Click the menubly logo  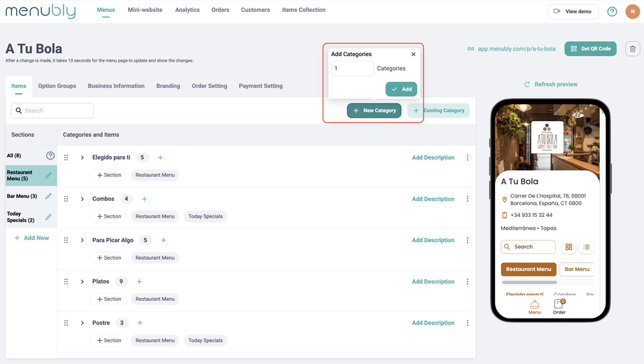[x=41, y=11]
